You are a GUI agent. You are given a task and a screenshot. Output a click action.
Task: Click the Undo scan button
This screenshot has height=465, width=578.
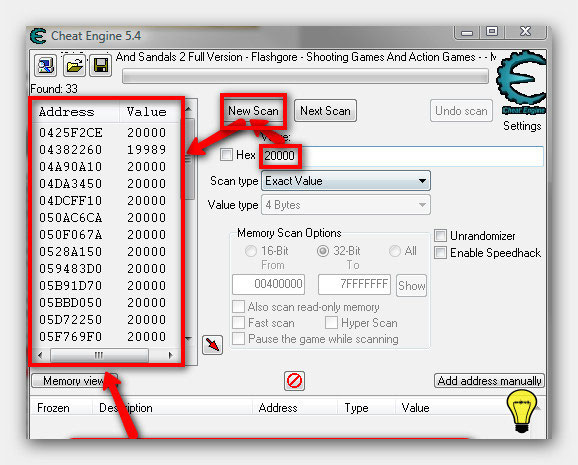(461, 111)
